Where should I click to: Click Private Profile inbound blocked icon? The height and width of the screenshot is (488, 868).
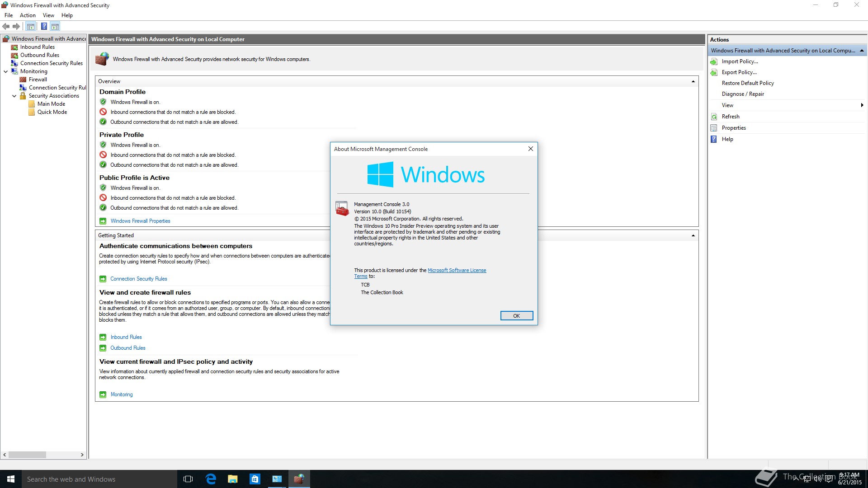pyautogui.click(x=103, y=155)
